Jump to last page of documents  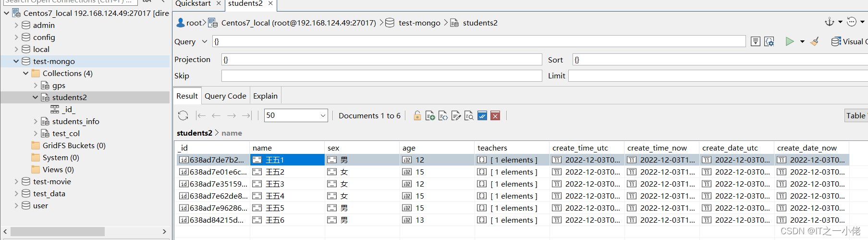pos(247,115)
